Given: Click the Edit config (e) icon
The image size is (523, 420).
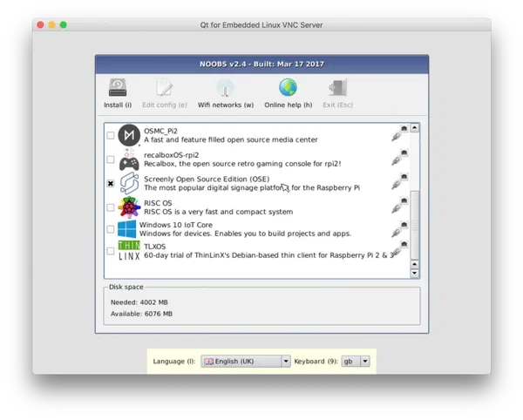Looking at the screenshot, I should pos(165,88).
